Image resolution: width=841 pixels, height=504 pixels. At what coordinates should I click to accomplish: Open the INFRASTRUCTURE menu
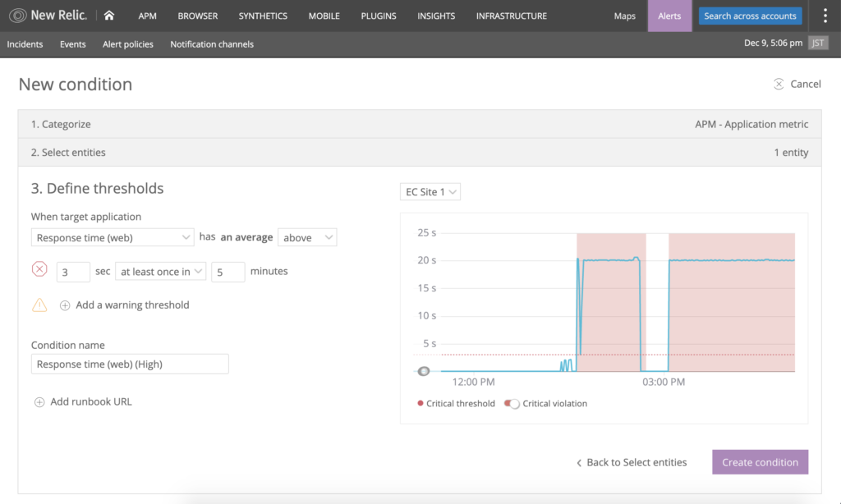512,16
